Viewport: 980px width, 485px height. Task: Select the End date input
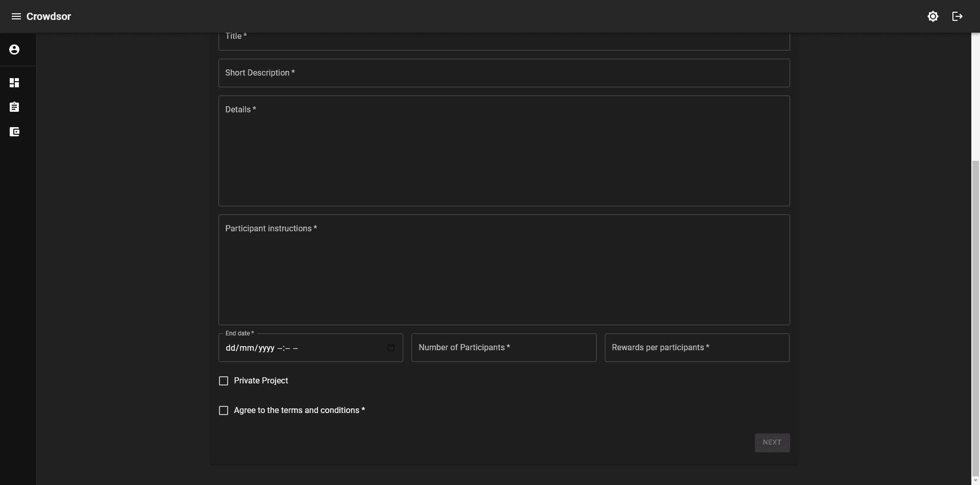coord(301,348)
